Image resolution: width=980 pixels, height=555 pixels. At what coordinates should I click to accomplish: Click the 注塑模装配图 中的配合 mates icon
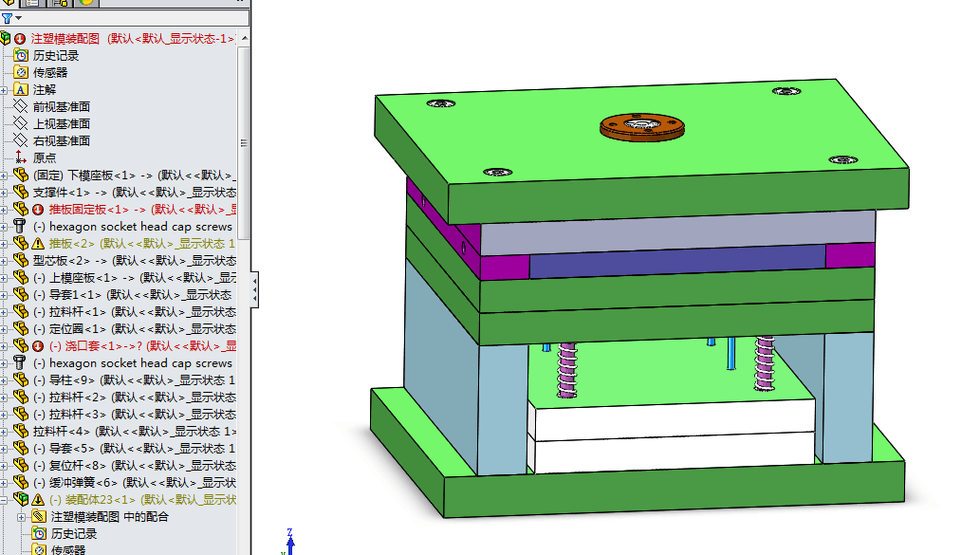39,516
